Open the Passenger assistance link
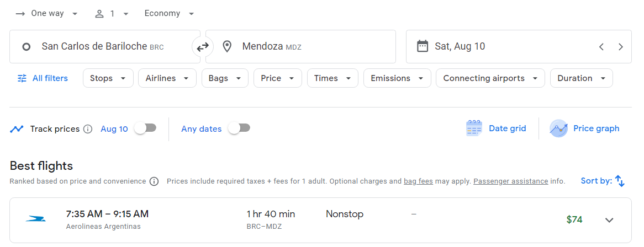The width and height of the screenshot is (644, 247). (x=510, y=181)
